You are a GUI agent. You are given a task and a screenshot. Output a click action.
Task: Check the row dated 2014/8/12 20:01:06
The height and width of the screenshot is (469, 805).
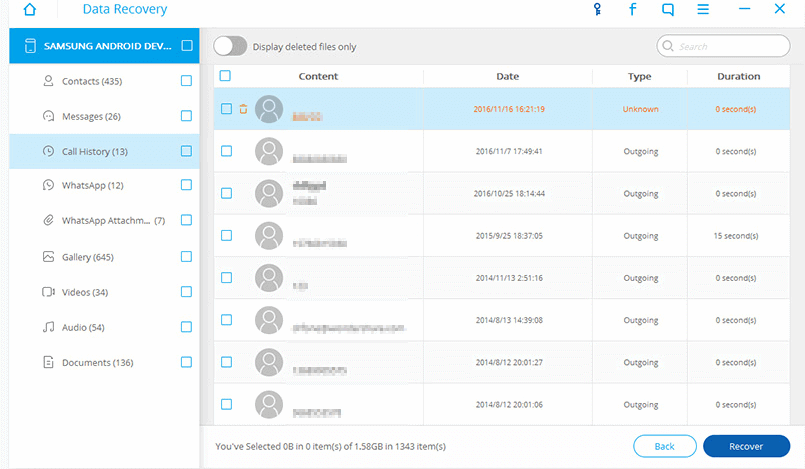(226, 404)
